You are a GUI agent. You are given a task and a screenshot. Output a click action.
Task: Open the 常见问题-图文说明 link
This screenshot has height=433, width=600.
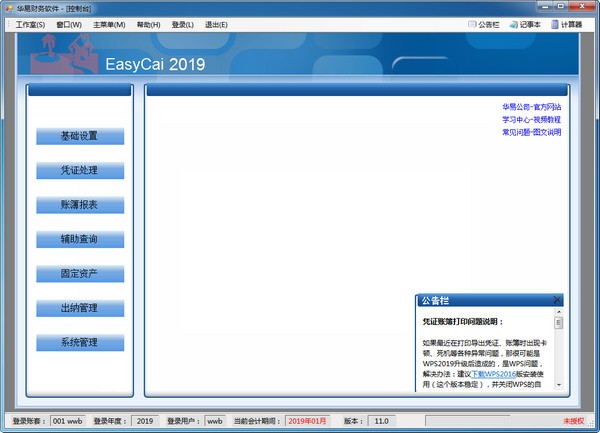tap(532, 132)
